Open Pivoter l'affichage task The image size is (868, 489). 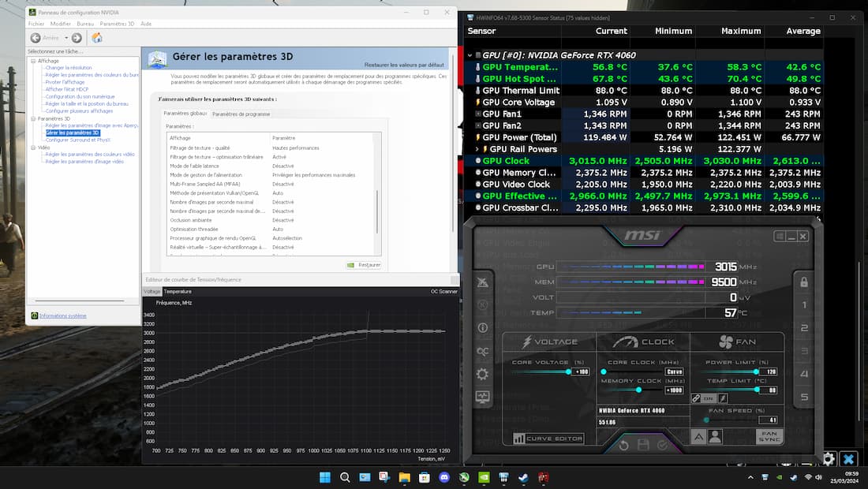[x=65, y=82]
